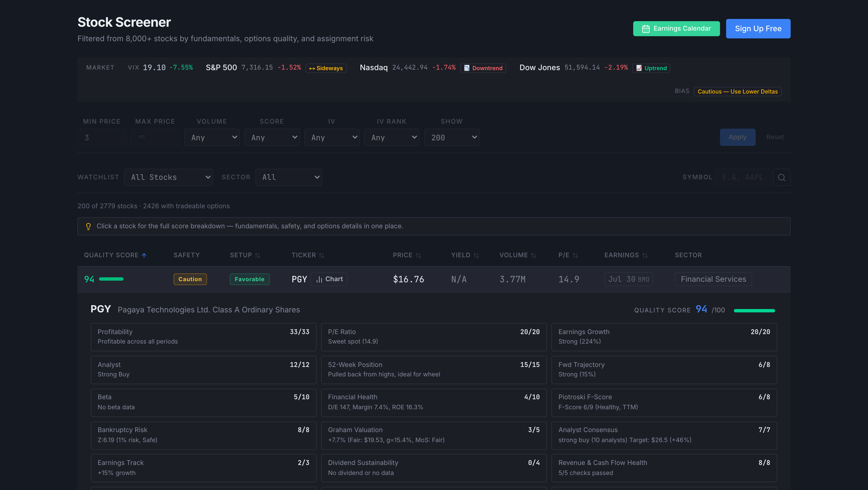
Task: Click the Piotroski F-Score card
Action: pyautogui.click(x=664, y=403)
